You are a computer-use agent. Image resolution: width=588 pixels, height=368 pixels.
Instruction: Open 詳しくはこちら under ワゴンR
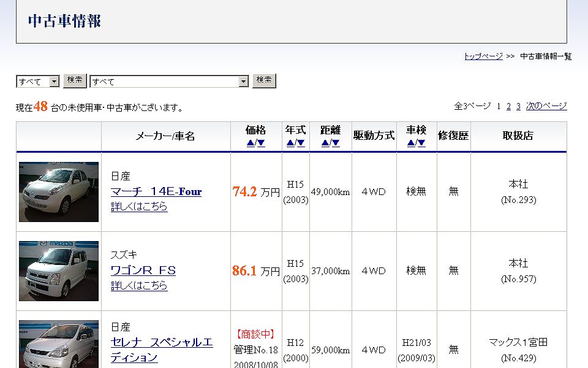point(139,286)
